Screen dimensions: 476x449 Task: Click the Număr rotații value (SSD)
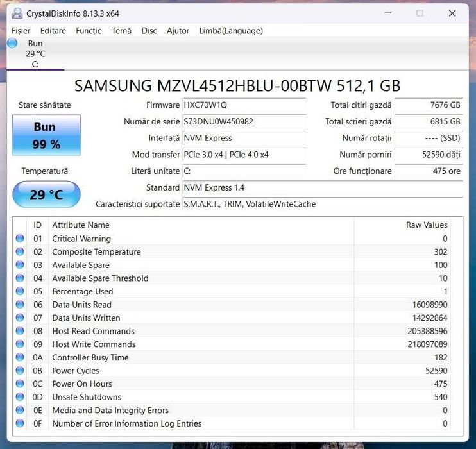tap(429, 138)
